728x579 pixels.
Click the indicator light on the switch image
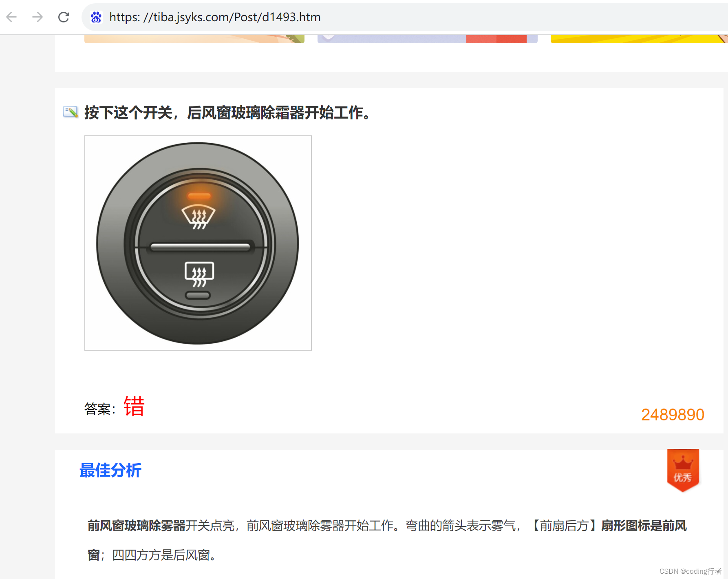(x=199, y=195)
